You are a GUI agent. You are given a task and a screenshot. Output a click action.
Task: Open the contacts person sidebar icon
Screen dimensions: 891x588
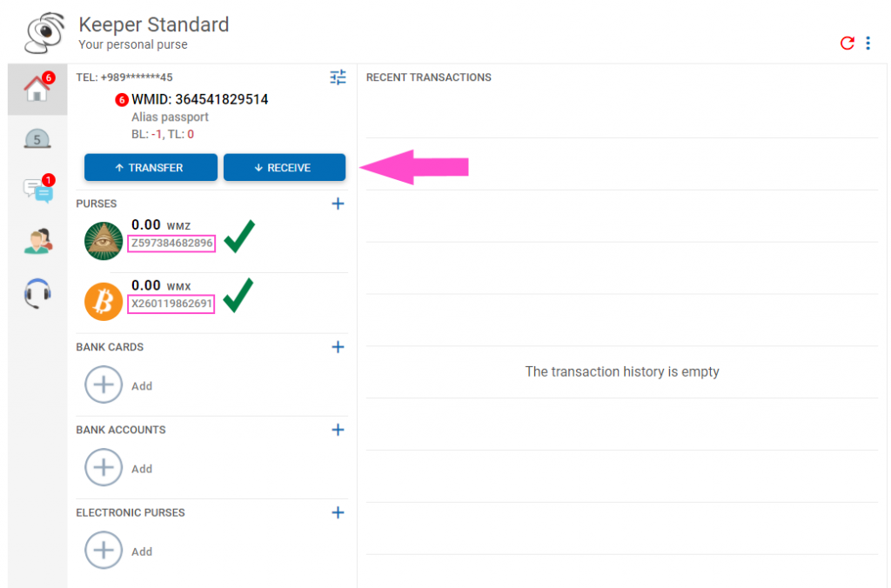coord(37,242)
